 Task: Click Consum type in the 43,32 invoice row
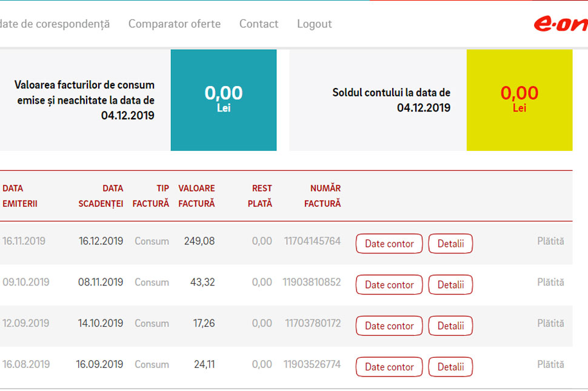click(x=152, y=282)
